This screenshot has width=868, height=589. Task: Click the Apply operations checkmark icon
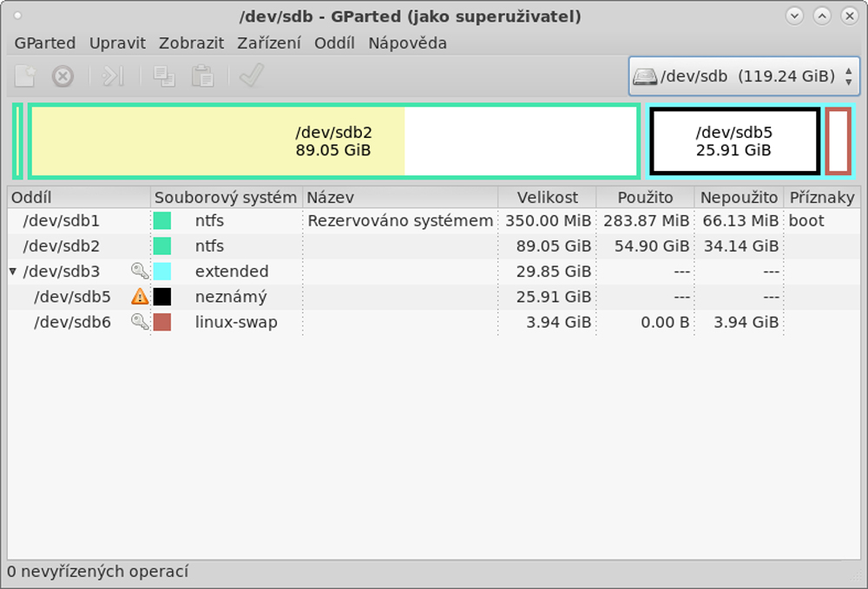(x=252, y=75)
